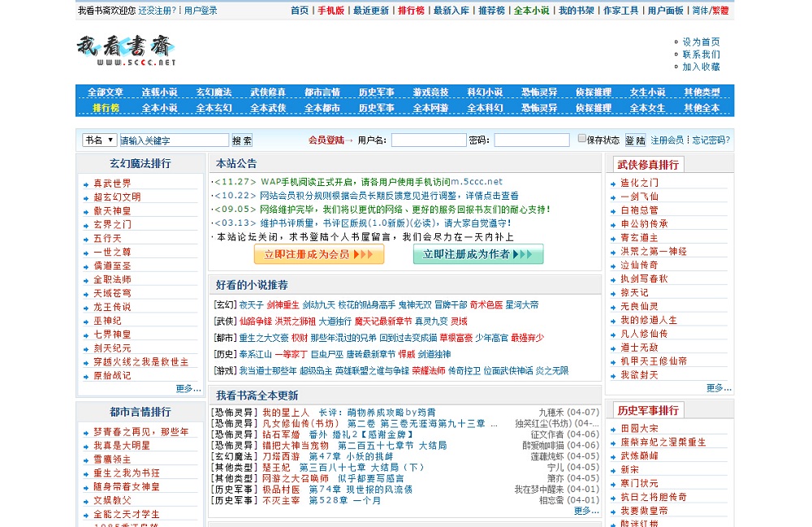812x527 pixels.
Task: Select 武侠修真 in the blue category bar
Action: click(x=268, y=92)
